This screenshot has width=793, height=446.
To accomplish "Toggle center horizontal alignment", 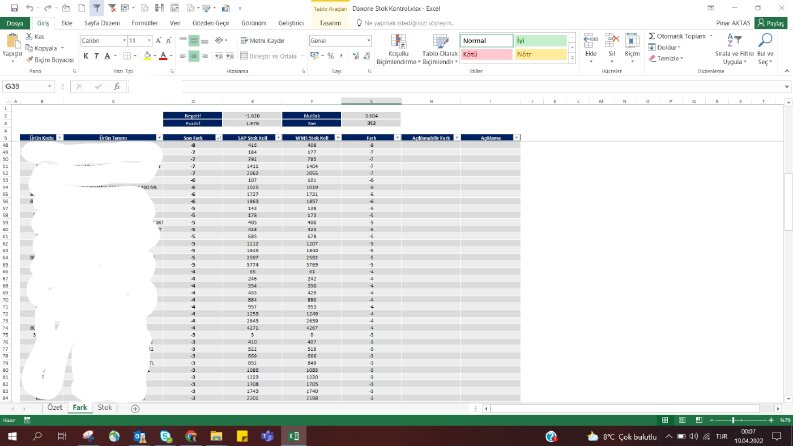I will 194,56.
